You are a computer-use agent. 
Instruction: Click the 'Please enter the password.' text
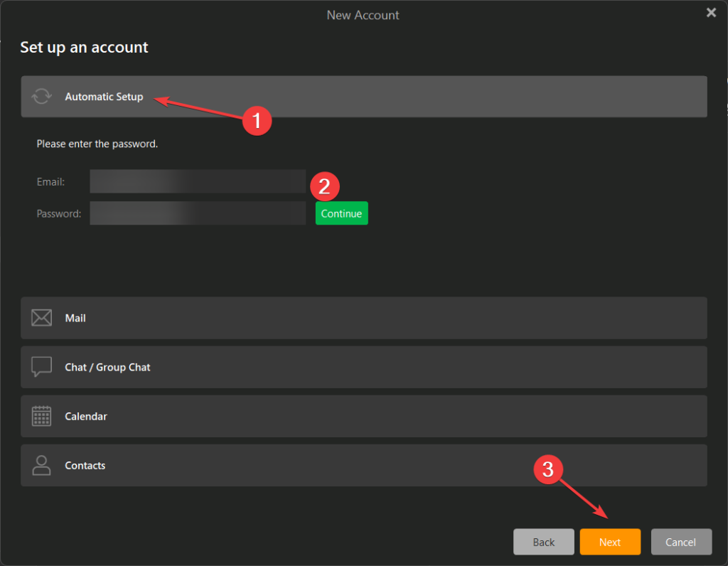[x=97, y=144]
